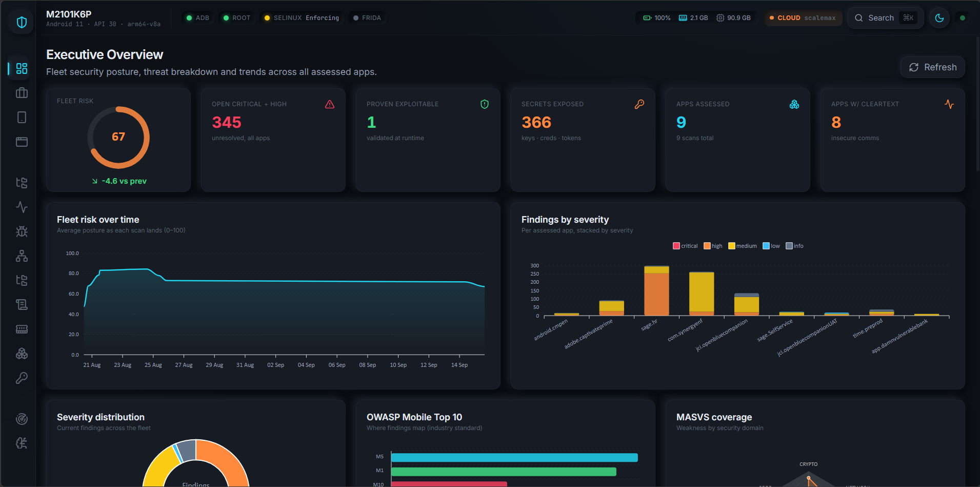Open the stacked cubes sidebar icon
Viewport: 980px width, 487px height.
(22, 354)
